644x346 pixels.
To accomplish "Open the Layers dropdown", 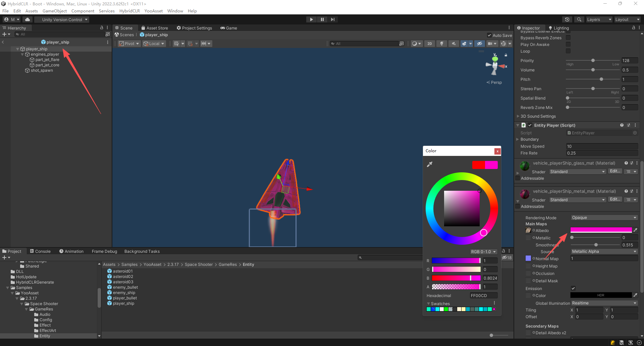I will pos(599,19).
